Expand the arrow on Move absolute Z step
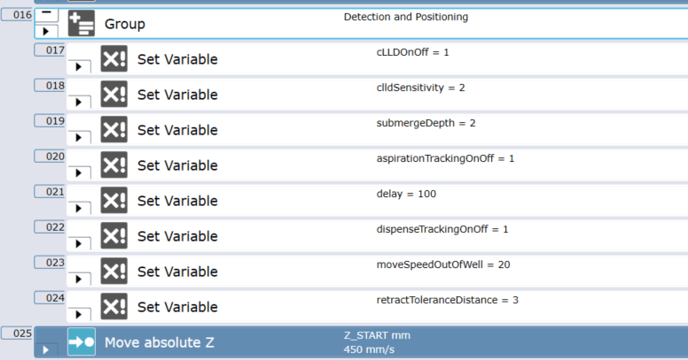Screen dimensions: 688x360 click(46, 350)
